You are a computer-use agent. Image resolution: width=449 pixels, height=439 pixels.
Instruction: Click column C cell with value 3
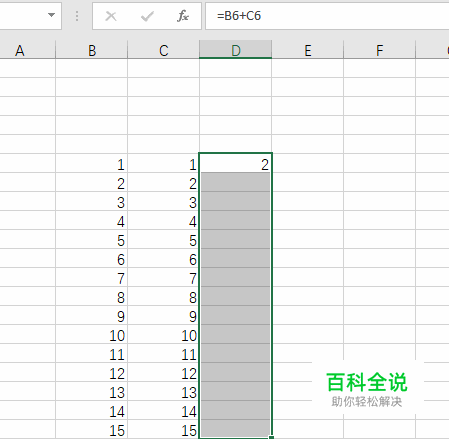click(164, 201)
